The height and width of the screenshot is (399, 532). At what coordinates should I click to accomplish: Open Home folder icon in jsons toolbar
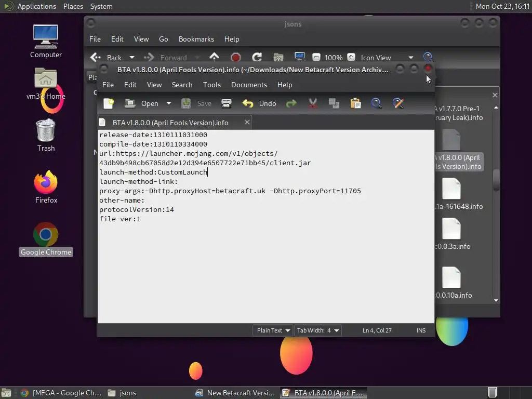pyautogui.click(x=278, y=57)
